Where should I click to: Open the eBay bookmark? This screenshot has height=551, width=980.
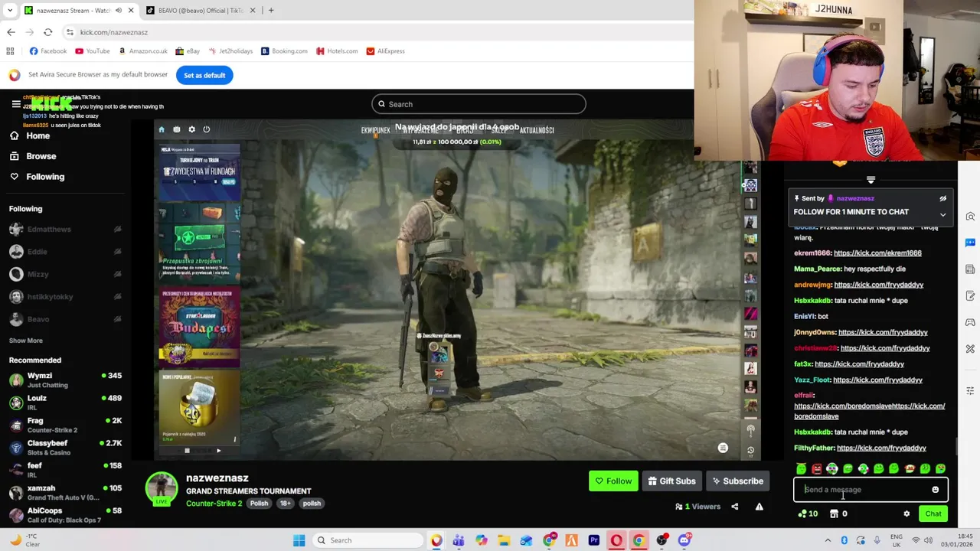click(x=187, y=51)
